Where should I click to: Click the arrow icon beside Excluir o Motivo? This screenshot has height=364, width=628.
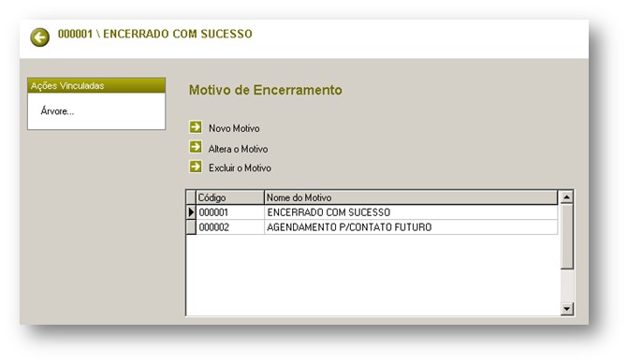pyautogui.click(x=196, y=167)
